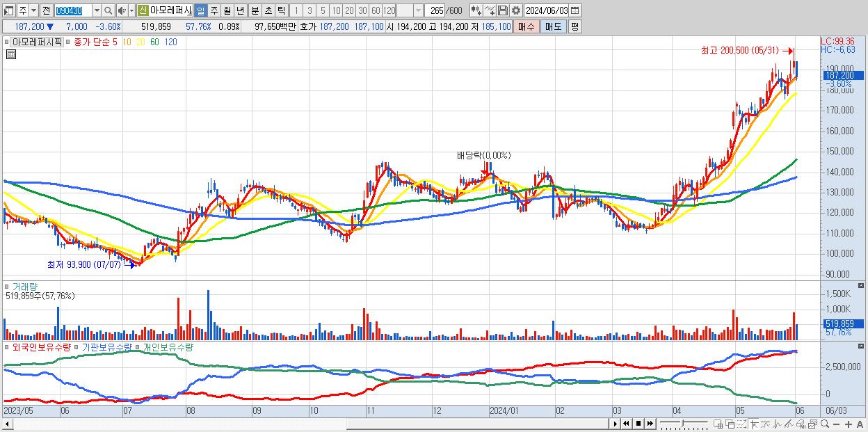The height and width of the screenshot is (432, 868).
Task: Click stock name 아모레퍼시
Action: 170,10
